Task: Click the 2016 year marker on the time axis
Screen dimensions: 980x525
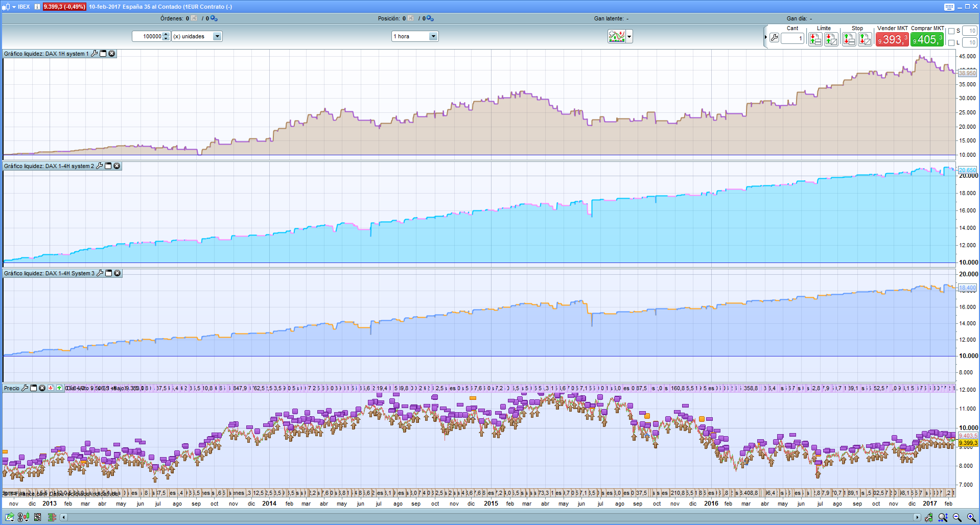Action: pyautogui.click(x=711, y=504)
